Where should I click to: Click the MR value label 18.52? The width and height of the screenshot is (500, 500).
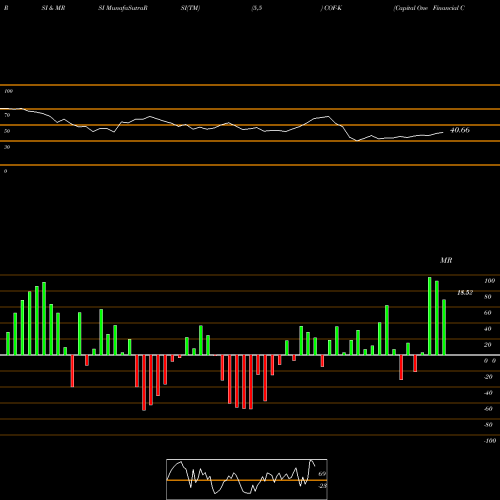pos(465,293)
